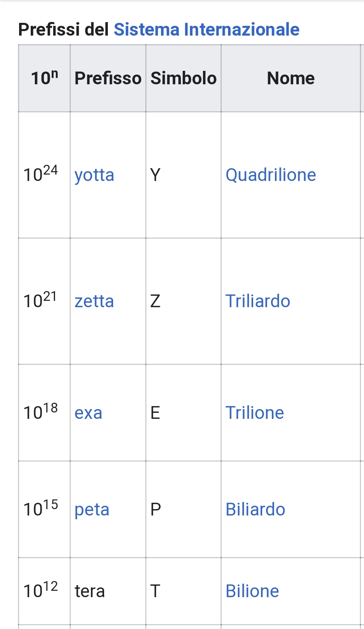Open the Sistema Internazionale link

[x=206, y=30]
